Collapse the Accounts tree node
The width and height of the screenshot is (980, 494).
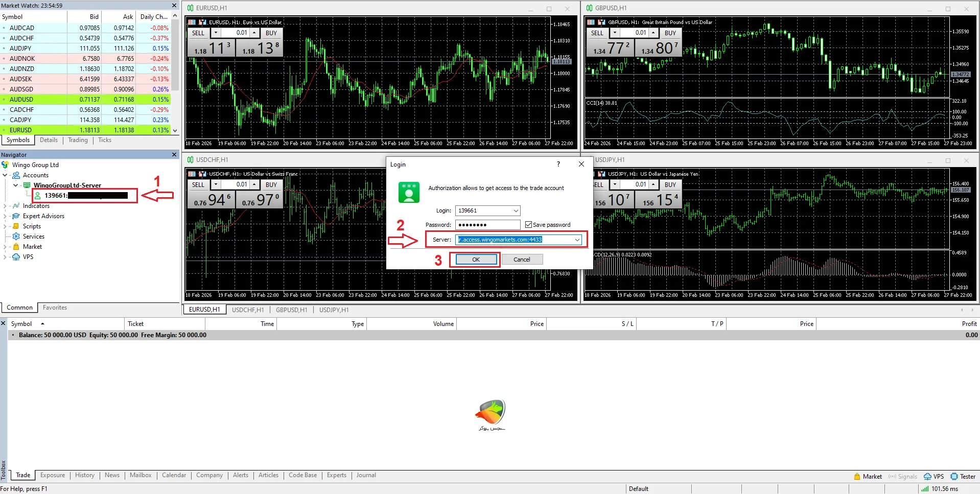[5, 175]
